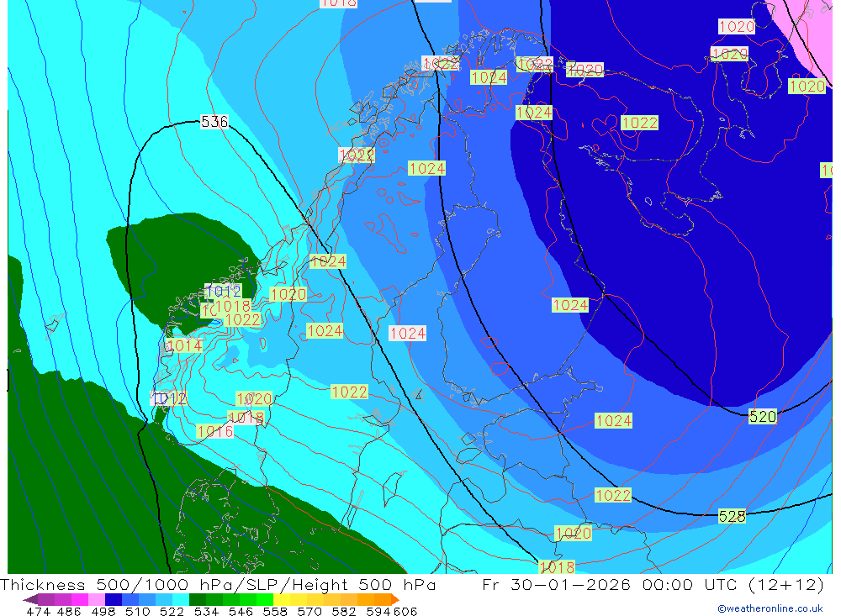This screenshot has height=616, width=841.
Task: Click the legend value 582
Action: (344, 611)
